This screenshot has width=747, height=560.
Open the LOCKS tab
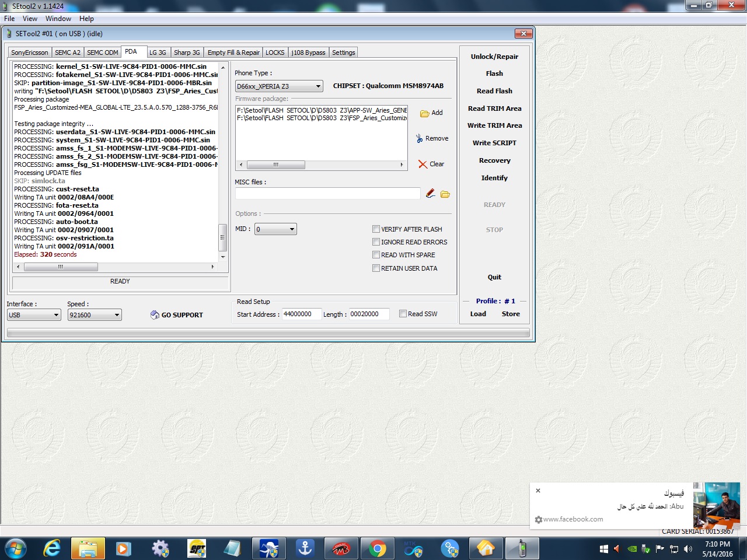[275, 52]
